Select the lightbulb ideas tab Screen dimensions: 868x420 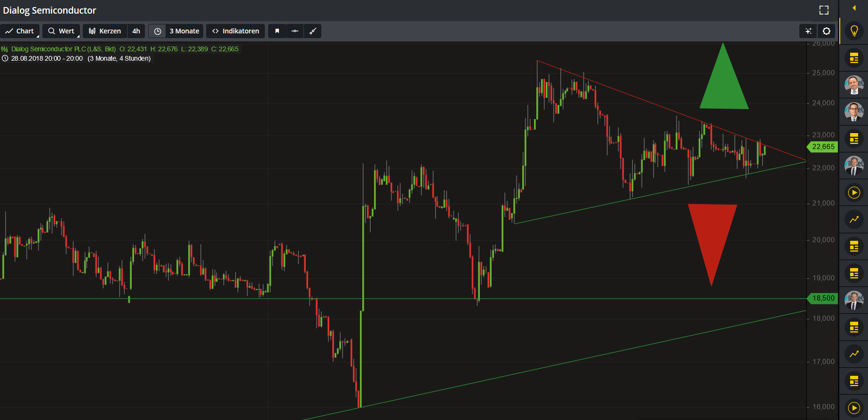[854, 31]
